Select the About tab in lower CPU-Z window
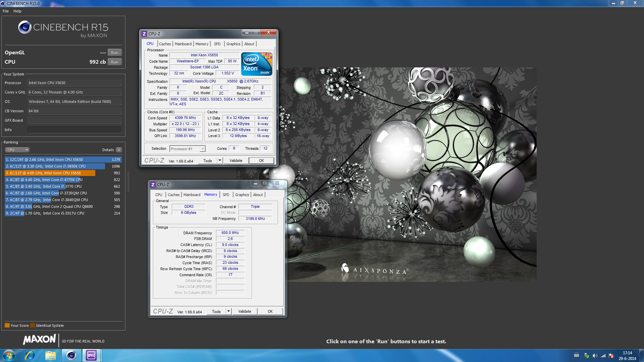644x362 pixels. 258,195
